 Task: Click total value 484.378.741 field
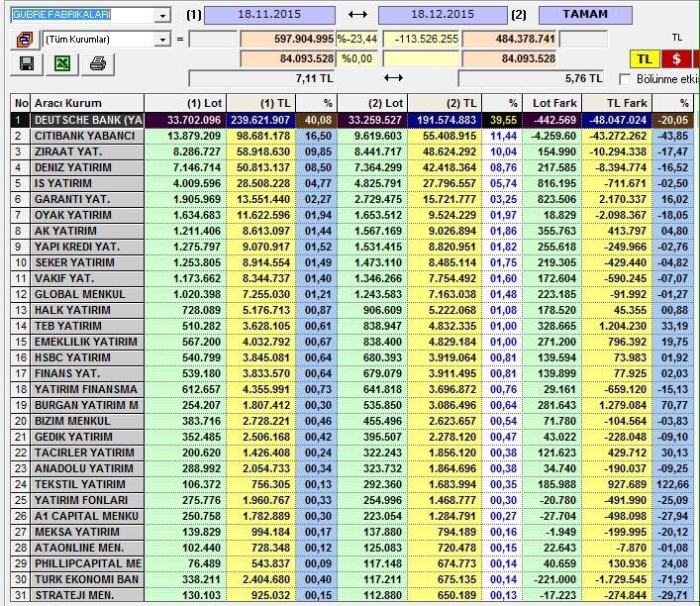coord(509,40)
